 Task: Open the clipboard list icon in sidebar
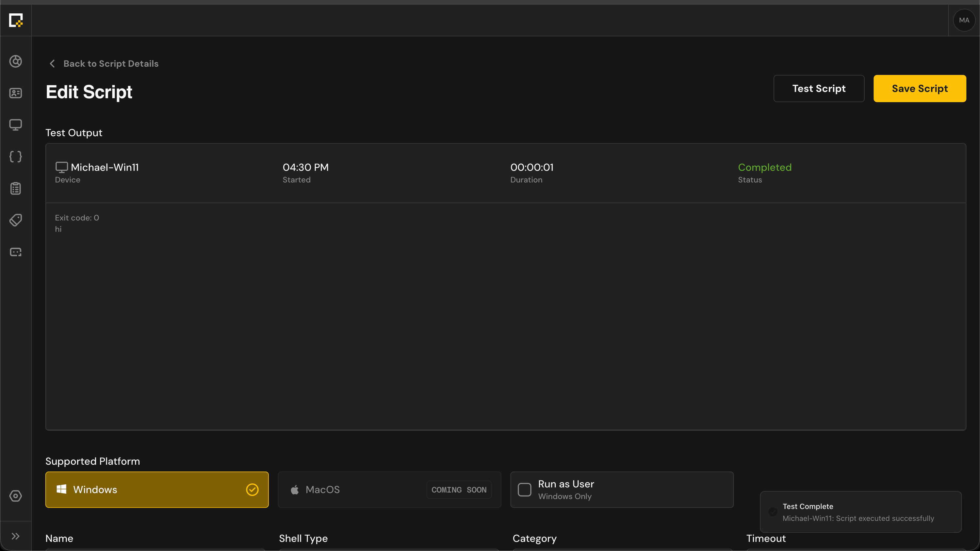[16, 188]
